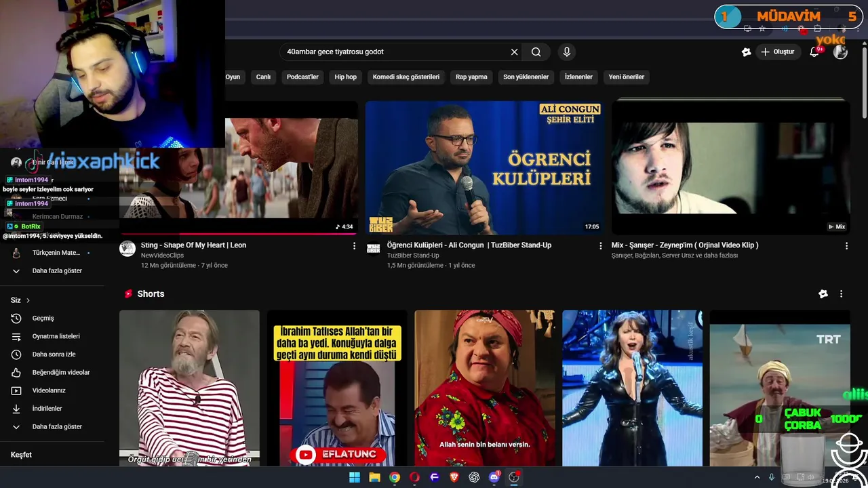Open the İbrahim Tatlıses Short

click(x=337, y=388)
